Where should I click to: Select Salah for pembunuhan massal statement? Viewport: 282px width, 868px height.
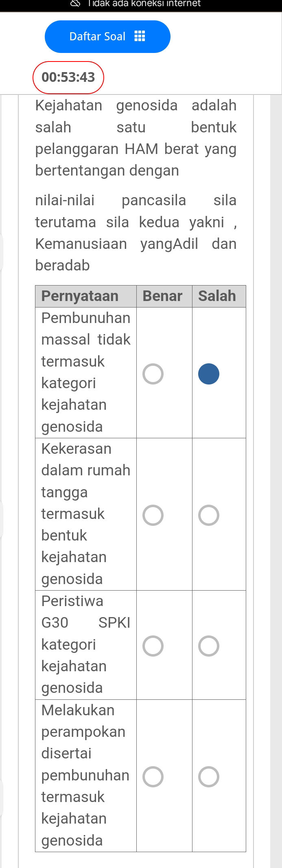click(209, 373)
